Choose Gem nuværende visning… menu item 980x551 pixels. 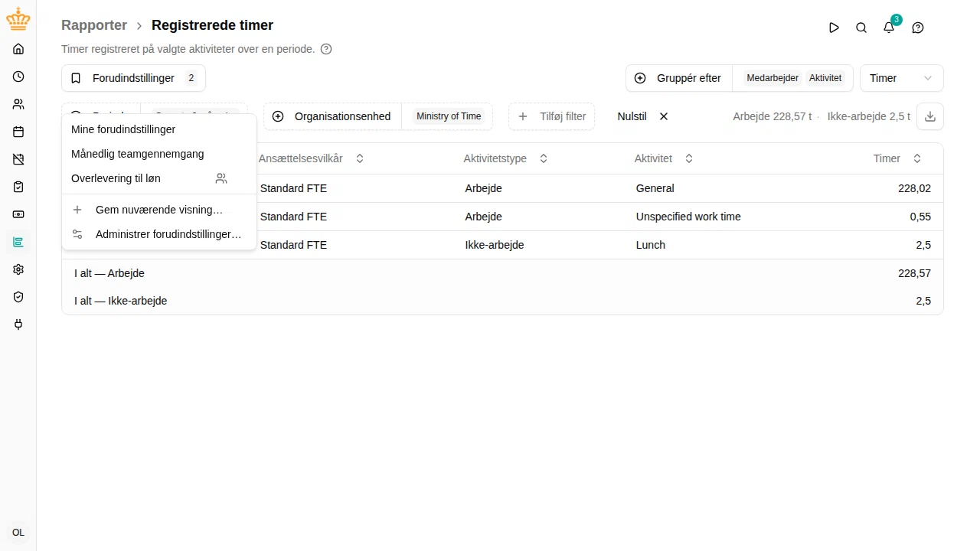pyautogui.click(x=159, y=210)
